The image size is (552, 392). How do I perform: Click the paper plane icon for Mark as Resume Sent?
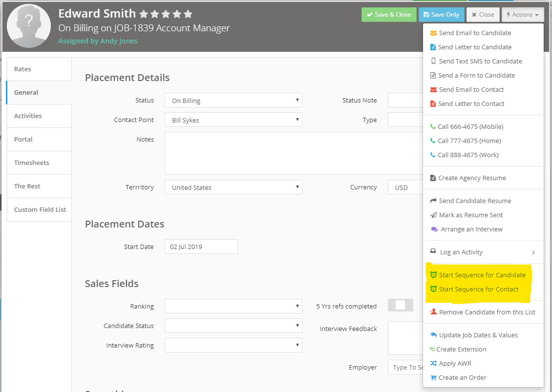tap(433, 215)
